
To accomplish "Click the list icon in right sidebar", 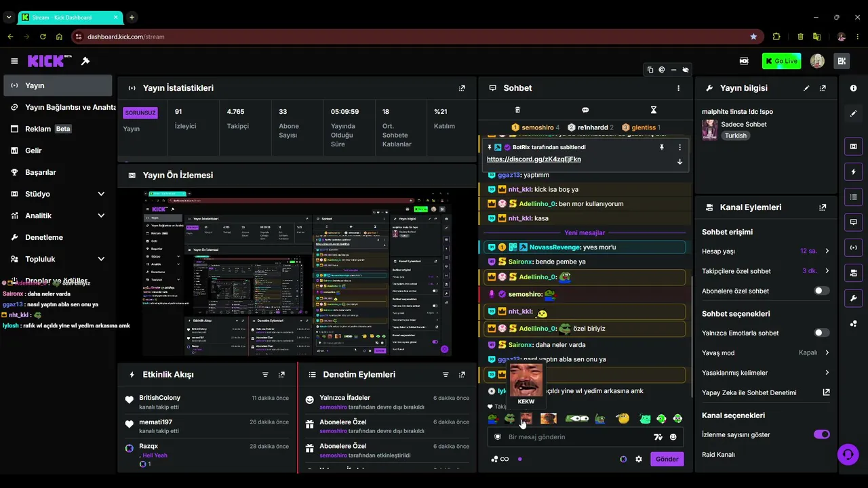I will (853, 197).
